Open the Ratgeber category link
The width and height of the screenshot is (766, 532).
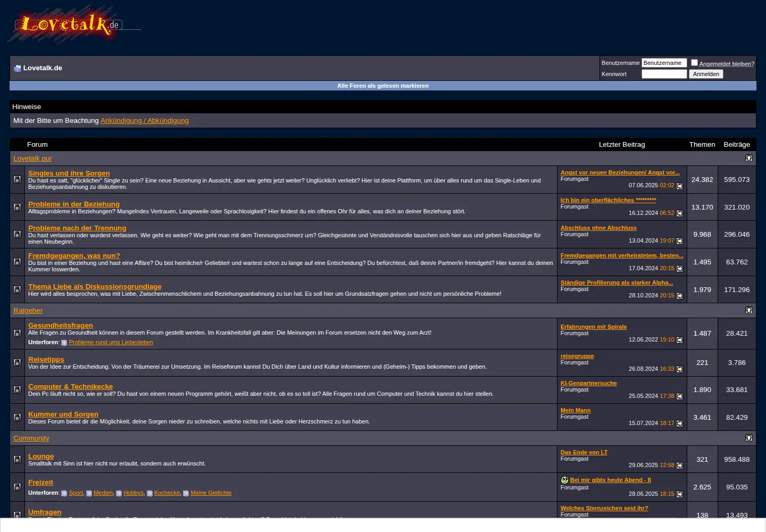pos(28,311)
